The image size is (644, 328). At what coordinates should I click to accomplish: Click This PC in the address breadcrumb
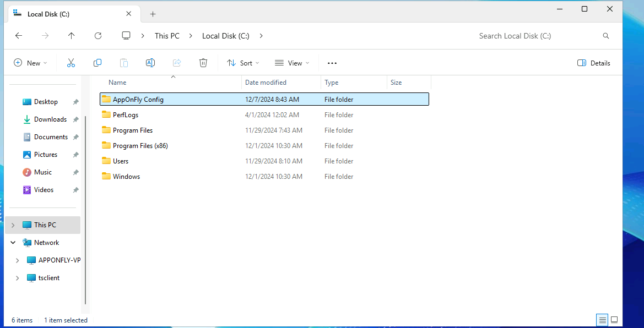(x=167, y=36)
